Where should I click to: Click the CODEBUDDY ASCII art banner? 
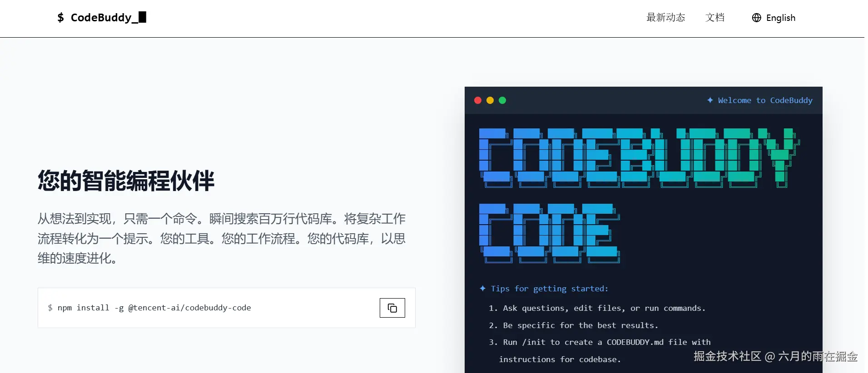click(640, 158)
